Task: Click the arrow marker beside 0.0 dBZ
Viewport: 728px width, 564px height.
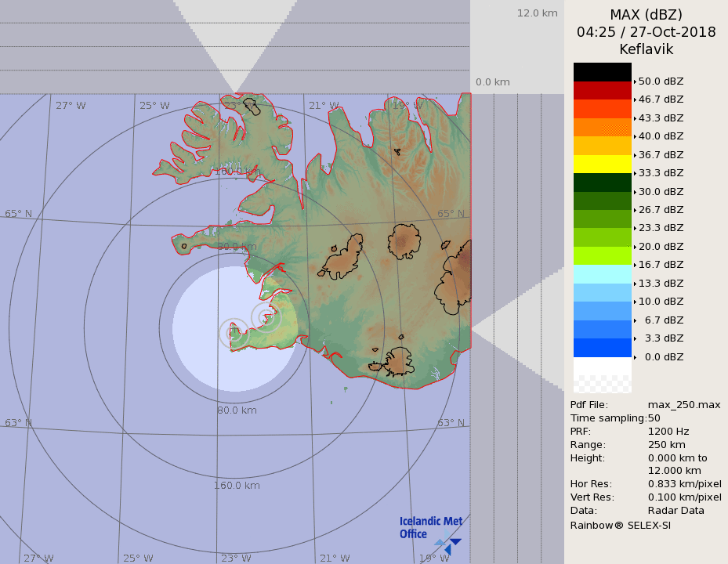Action: pyautogui.click(x=635, y=357)
